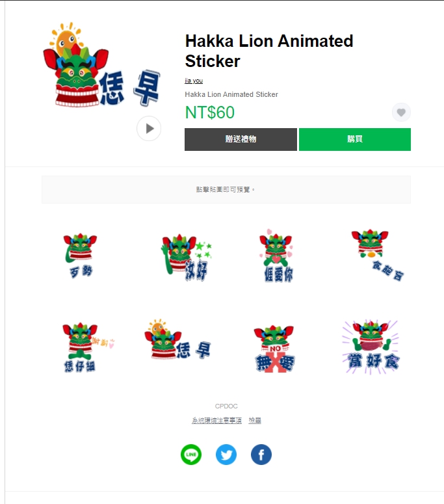Click the 贈送禮物 gift button

pyautogui.click(x=241, y=139)
